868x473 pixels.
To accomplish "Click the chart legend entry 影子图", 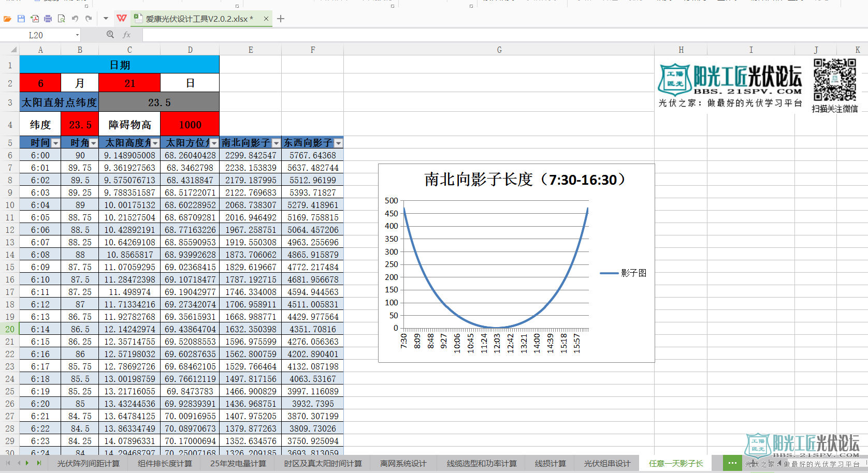I will [623, 273].
